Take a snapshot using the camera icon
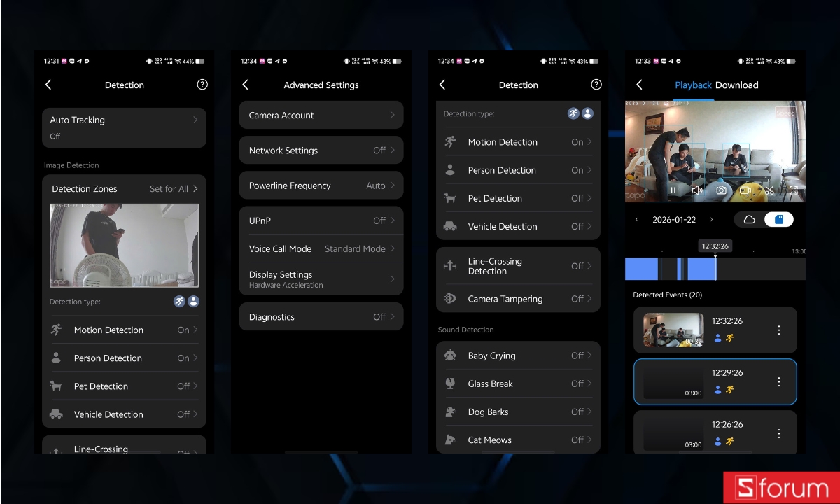Viewport: 840px width, 504px height. [721, 190]
